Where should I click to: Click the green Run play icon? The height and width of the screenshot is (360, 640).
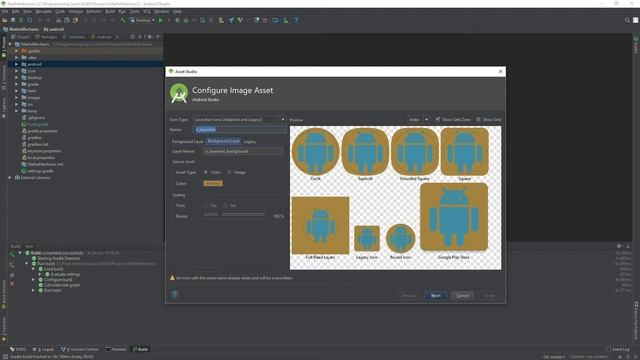[161, 20]
